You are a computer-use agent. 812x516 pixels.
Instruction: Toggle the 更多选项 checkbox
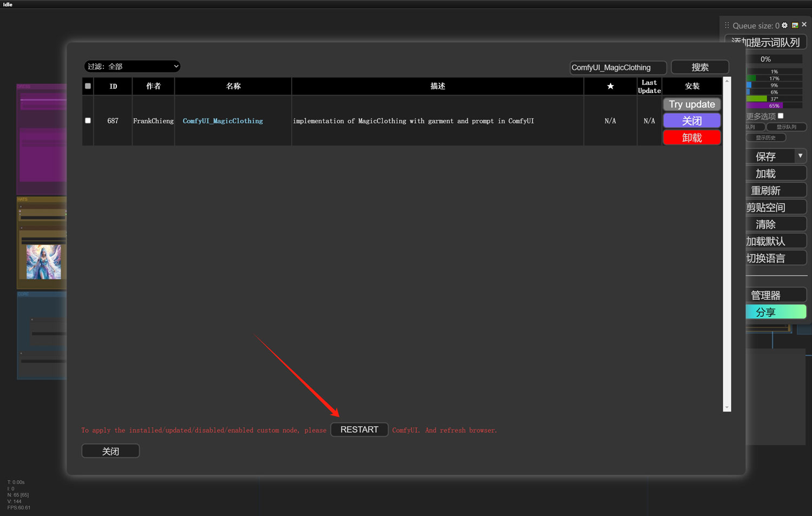tap(781, 116)
